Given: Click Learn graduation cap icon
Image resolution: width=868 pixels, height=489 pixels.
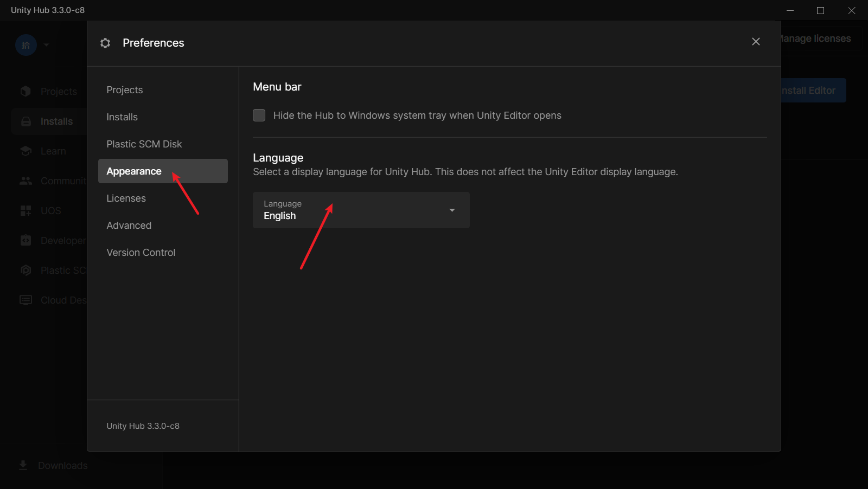Looking at the screenshot, I should (25, 151).
